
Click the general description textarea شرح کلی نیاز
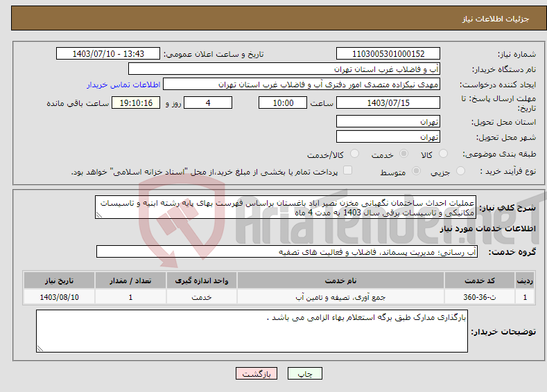pyautogui.click(x=286, y=207)
